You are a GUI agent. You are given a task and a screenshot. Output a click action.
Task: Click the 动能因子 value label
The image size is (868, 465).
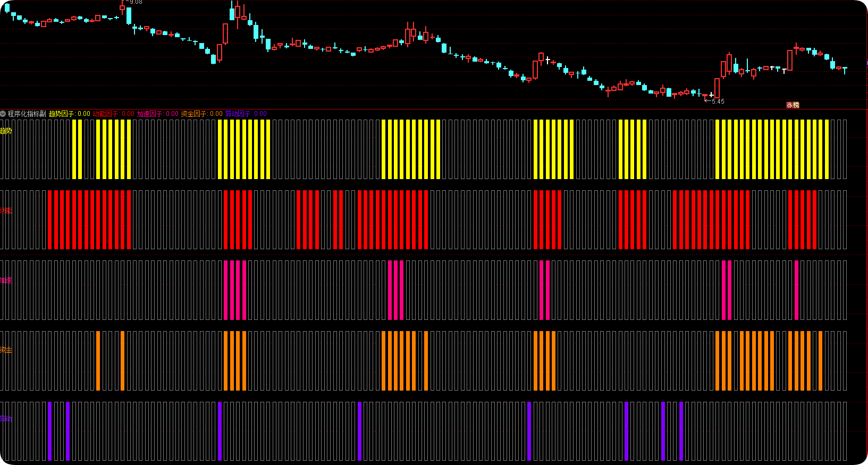pos(114,114)
